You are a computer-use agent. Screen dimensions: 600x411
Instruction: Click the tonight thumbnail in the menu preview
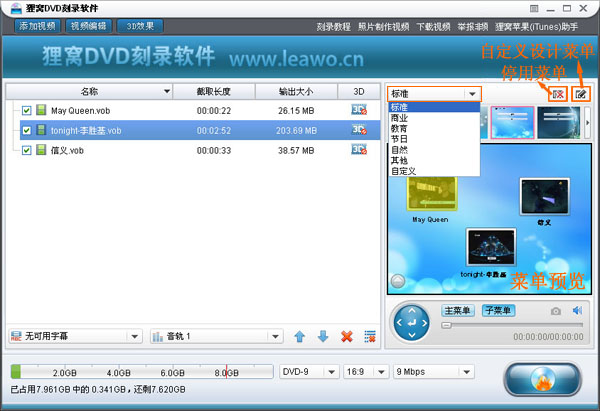(491, 247)
